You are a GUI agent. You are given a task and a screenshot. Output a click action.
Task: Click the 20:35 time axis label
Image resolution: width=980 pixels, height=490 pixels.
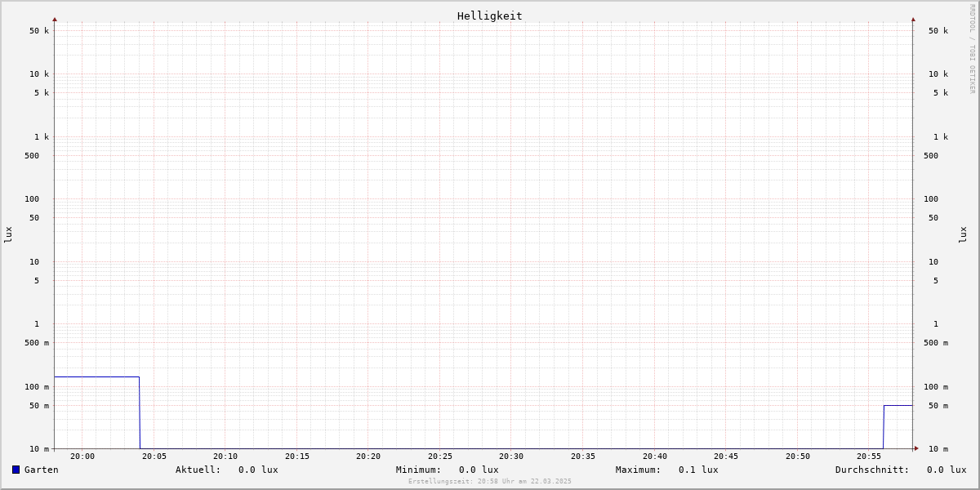pos(583,457)
